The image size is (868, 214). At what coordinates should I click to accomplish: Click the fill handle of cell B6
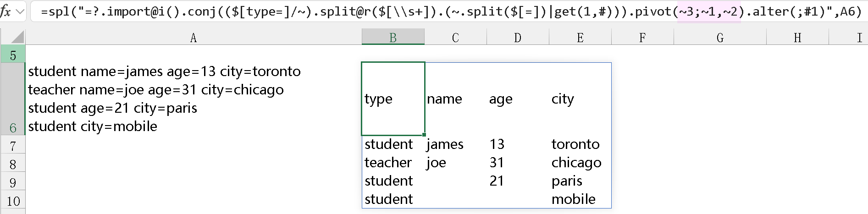coord(424,135)
